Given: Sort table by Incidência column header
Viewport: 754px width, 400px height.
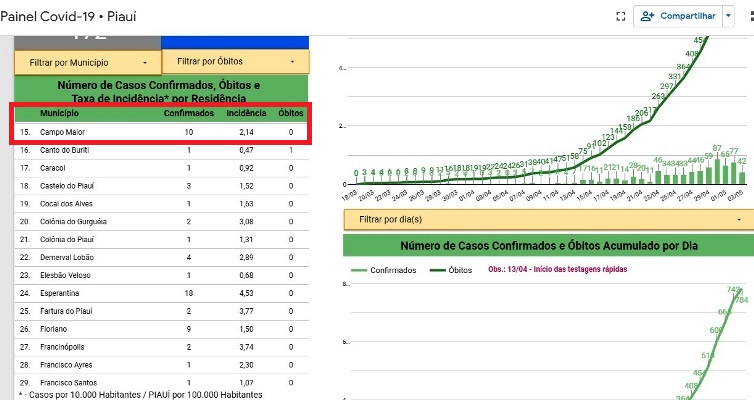Looking at the screenshot, I should (x=246, y=113).
